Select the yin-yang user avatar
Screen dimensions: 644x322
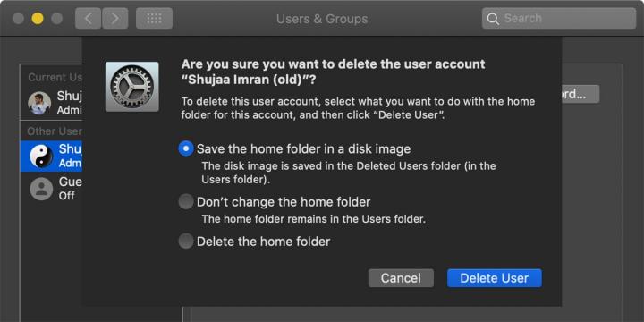(41, 156)
